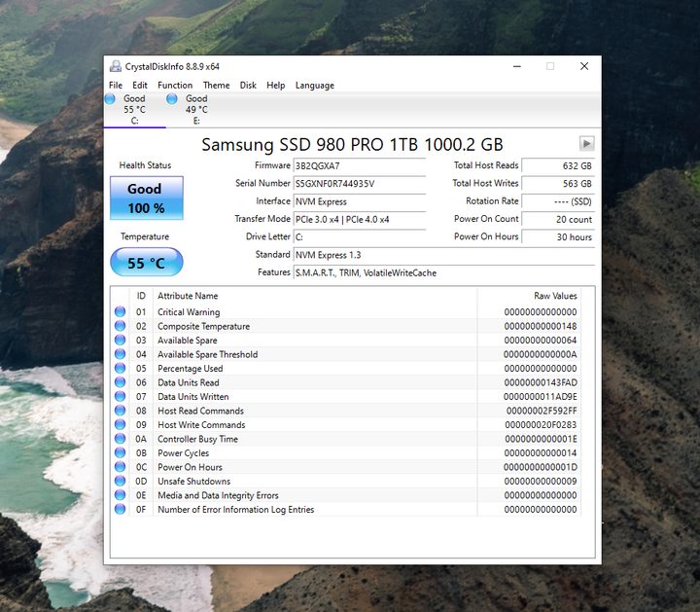700x612 pixels.
Task: Click status orb for Available Spare row
Action: click(121, 340)
